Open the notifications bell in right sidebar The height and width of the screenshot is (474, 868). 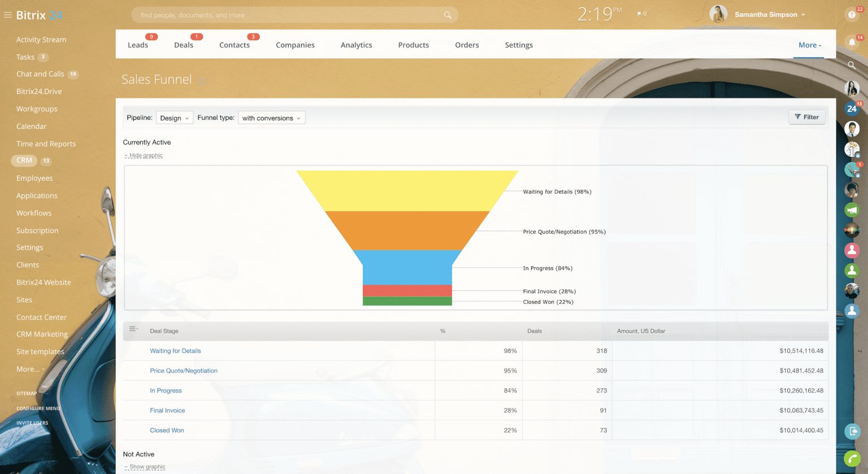point(852,42)
